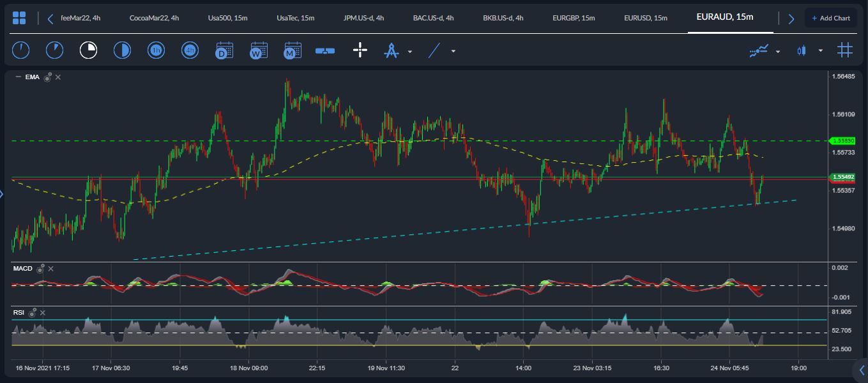Open the feeMar22, 4h tab
The image size is (868, 383).
(x=80, y=18)
